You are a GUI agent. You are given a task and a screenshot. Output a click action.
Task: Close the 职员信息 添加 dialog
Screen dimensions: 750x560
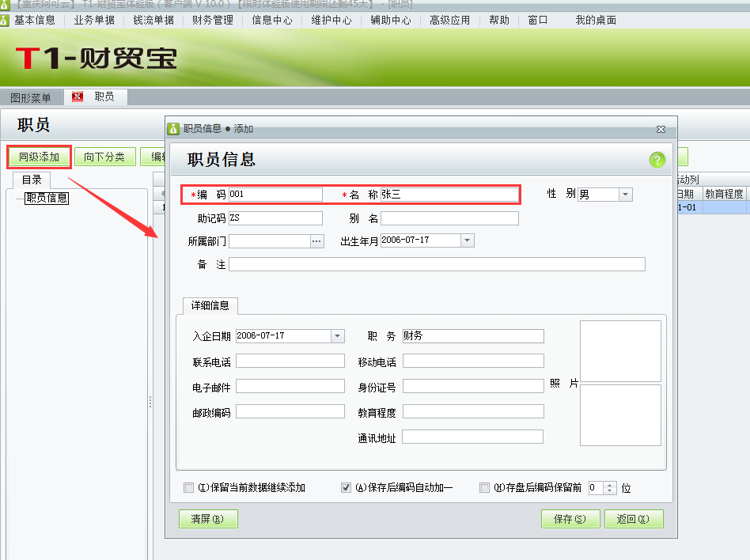(661, 129)
